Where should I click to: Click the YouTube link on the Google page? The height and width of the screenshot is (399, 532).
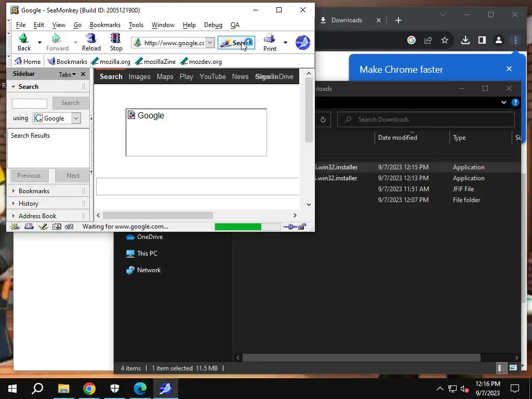tap(212, 76)
